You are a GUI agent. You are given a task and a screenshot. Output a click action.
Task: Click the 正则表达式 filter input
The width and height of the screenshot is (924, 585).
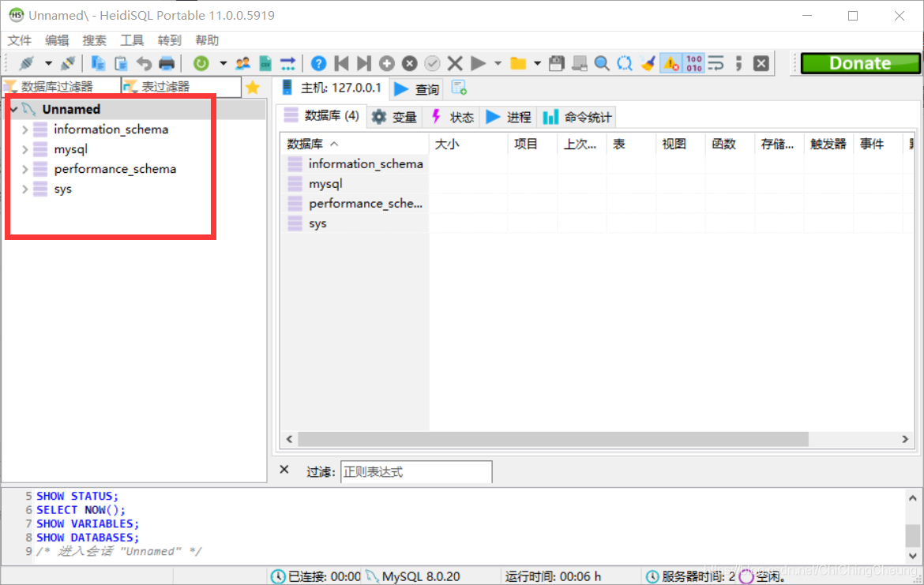pos(416,472)
